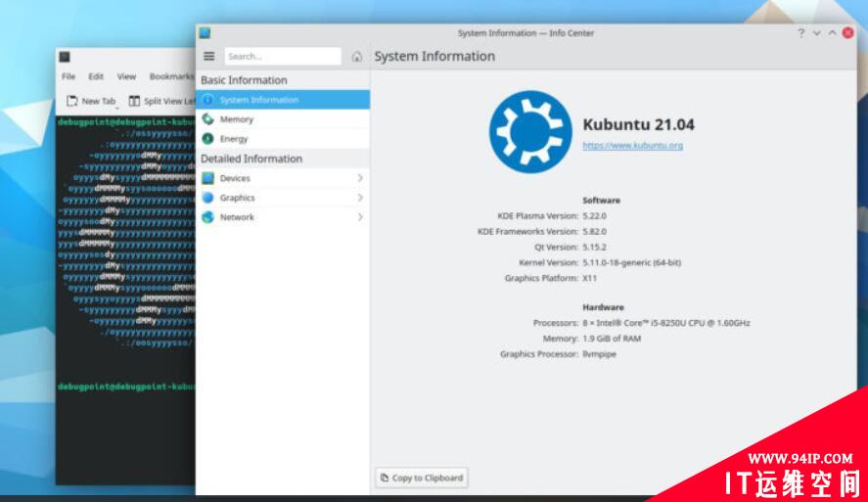868x502 pixels.
Task: Click the Memory value 1.9 GiB of RAM
Action: [612, 339]
